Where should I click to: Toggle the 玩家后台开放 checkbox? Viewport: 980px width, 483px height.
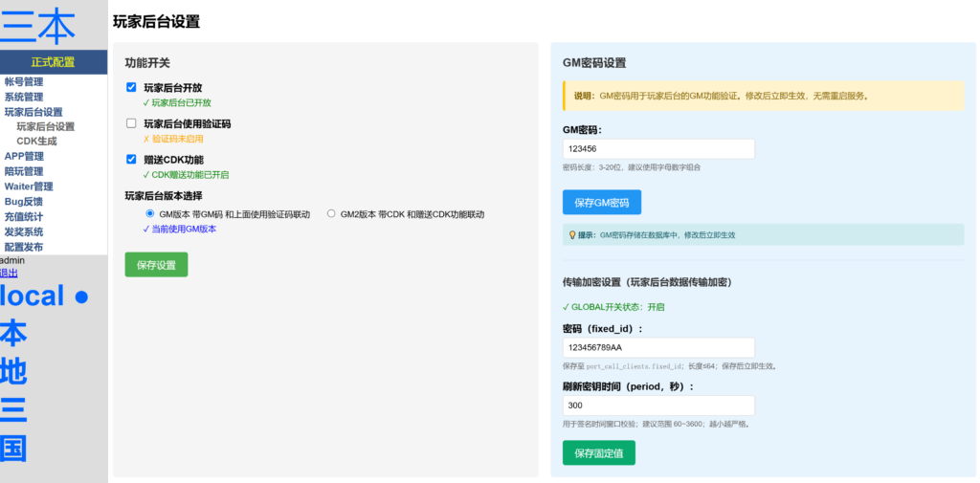click(131, 88)
